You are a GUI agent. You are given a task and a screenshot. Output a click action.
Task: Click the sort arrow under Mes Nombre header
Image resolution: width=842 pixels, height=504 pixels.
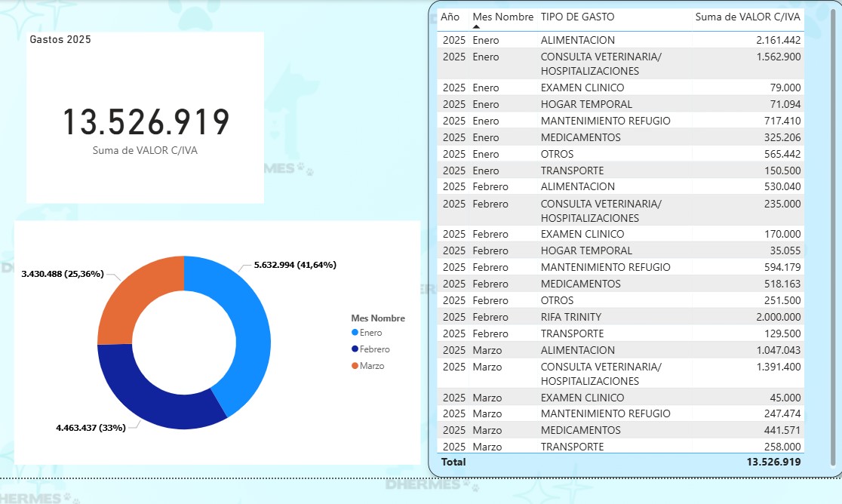[476, 26]
